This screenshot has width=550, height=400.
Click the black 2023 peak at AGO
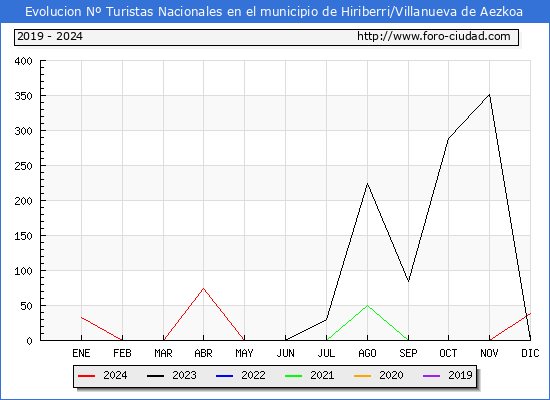[x=367, y=184]
